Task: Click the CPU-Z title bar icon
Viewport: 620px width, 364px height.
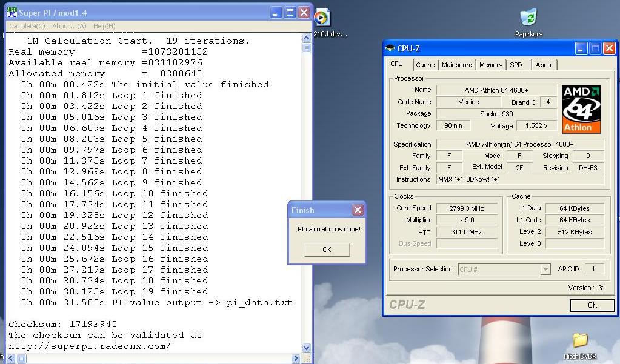Action: pos(390,48)
